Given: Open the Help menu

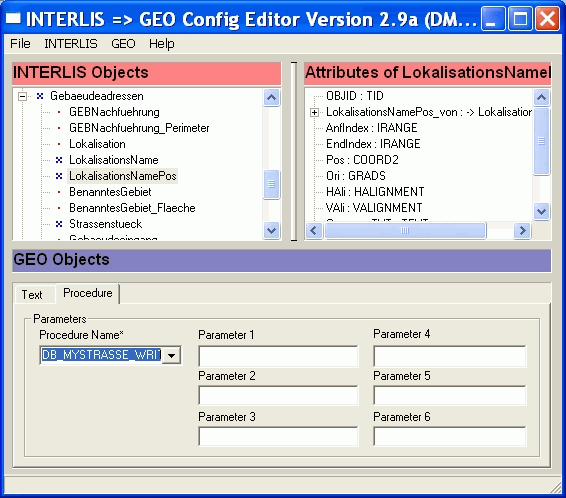Looking at the screenshot, I should [x=162, y=44].
